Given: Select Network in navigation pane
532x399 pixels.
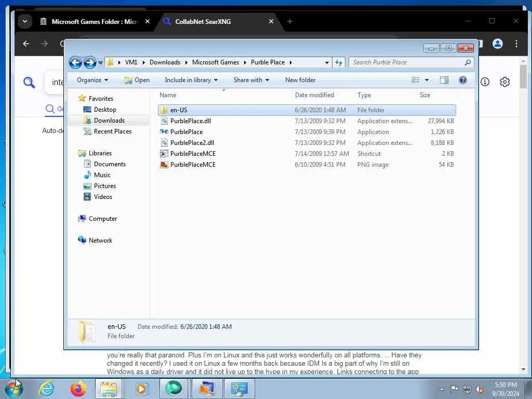Looking at the screenshot, I should point(100,241).
